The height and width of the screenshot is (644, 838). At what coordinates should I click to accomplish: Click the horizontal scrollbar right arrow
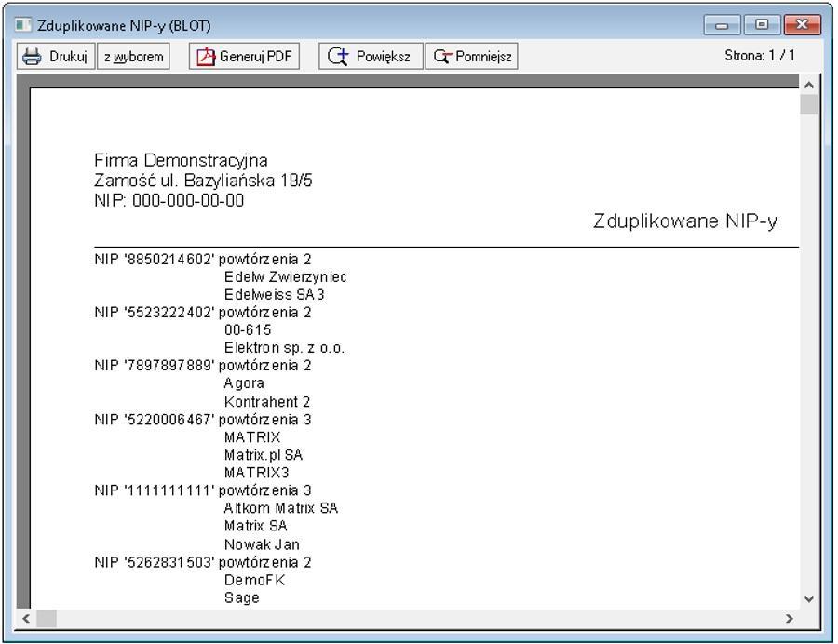pyautogui.click(x=790, y=618)
